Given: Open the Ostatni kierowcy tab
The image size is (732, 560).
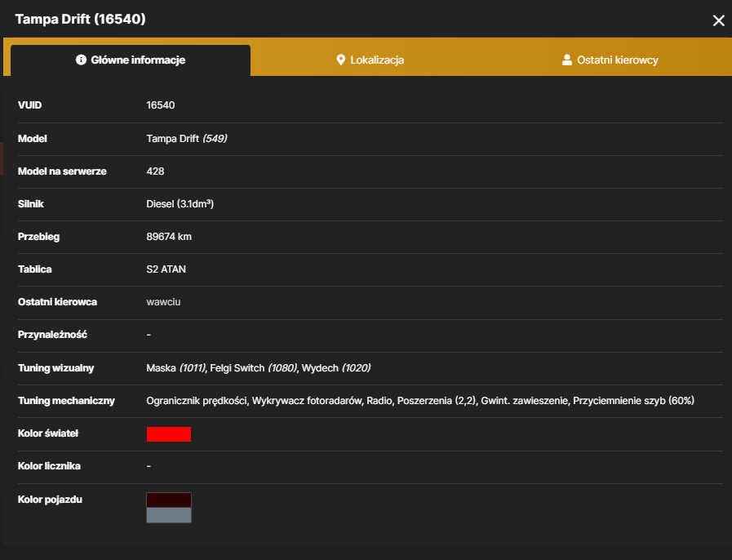Looking at the screenshot, I should 610,60.
